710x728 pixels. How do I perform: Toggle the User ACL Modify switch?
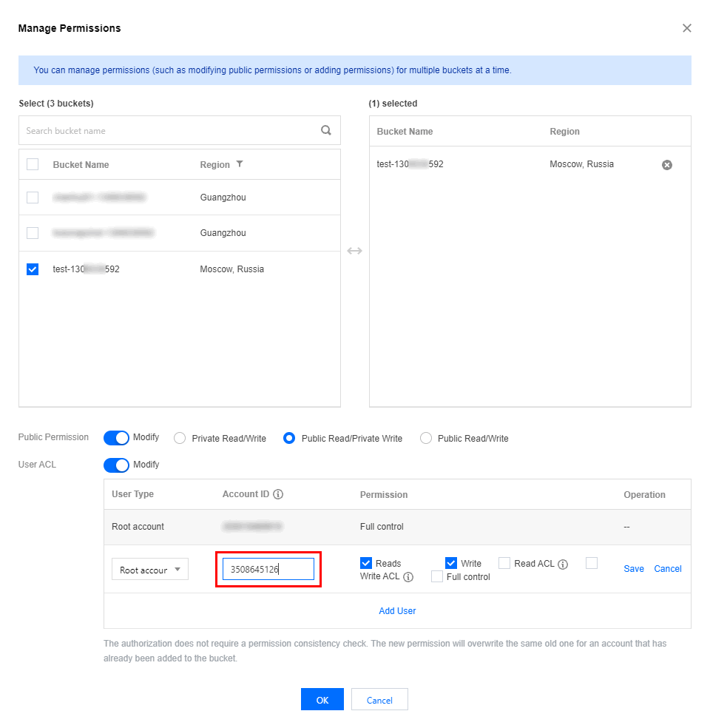(116, 465)
